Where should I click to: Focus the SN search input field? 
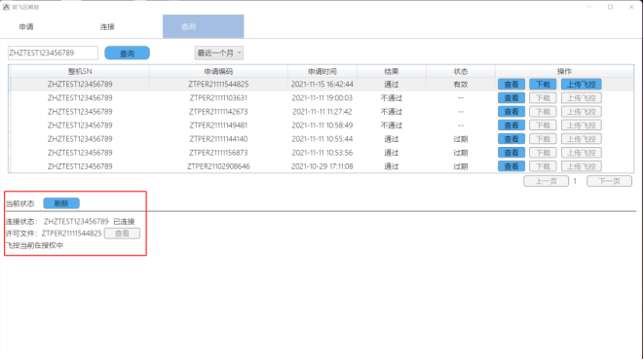point(53,53)
